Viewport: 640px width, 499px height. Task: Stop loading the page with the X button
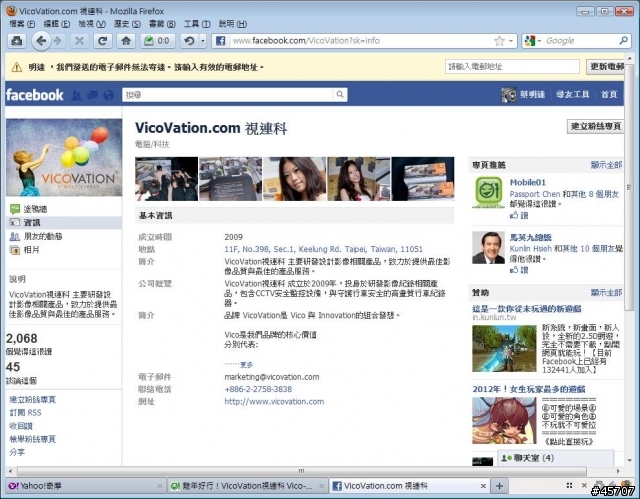(79, 41)
